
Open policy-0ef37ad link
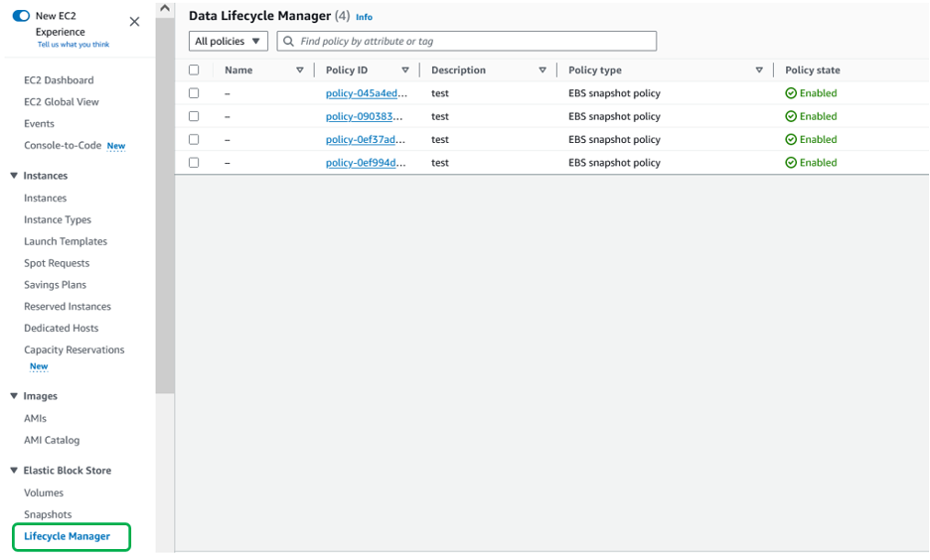coord(366,139)
